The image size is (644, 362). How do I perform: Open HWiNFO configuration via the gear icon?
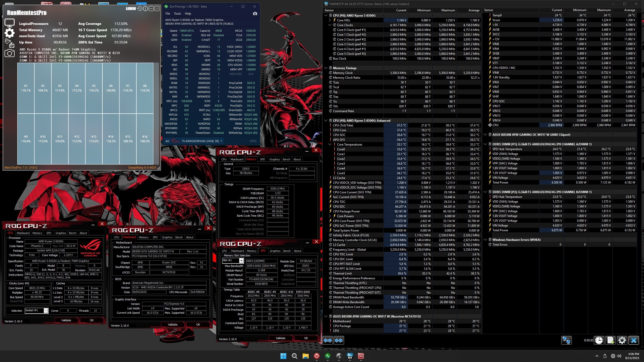622,340
